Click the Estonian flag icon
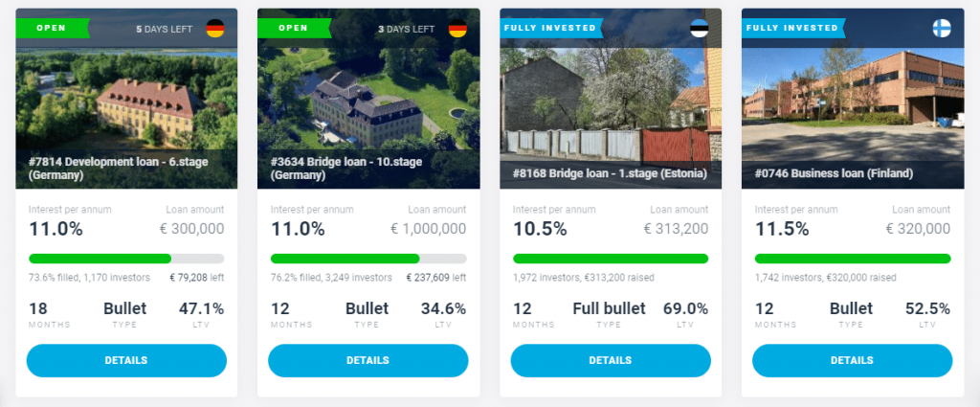980x407 pixels. point(700,28)
